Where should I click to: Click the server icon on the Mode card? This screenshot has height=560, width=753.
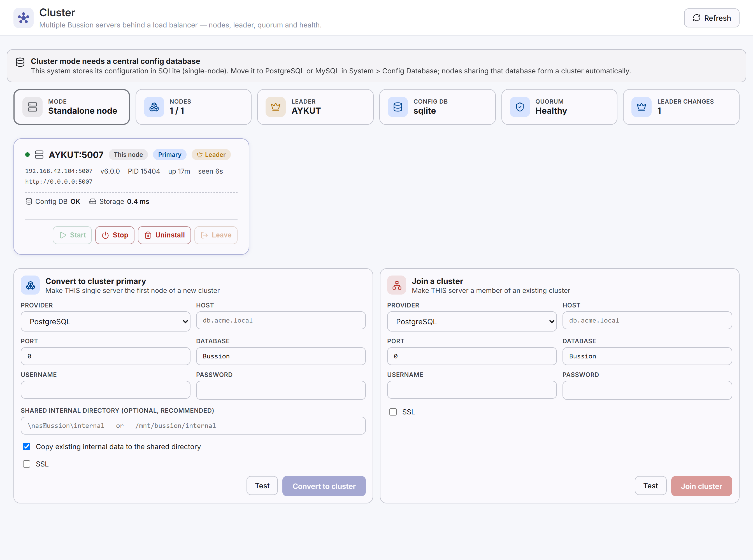click(x=32, y=107)
